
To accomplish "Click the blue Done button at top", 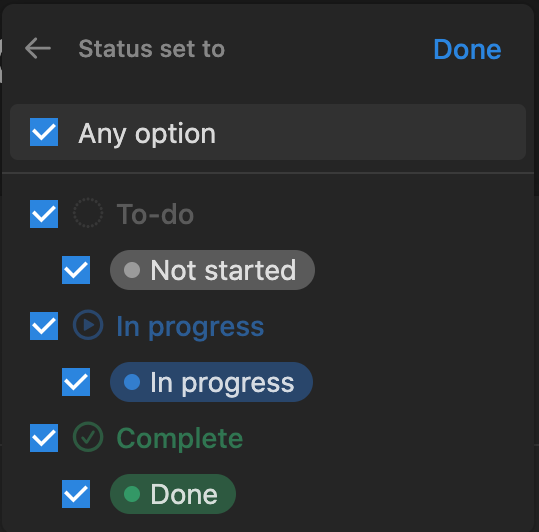I will click(x=468, y=49).
